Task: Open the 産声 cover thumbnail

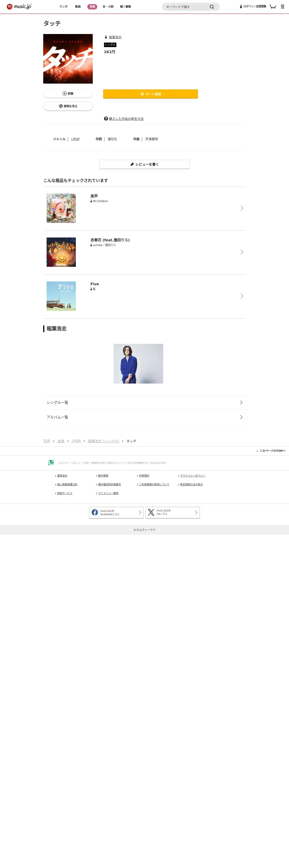Action: pos(61,208)
